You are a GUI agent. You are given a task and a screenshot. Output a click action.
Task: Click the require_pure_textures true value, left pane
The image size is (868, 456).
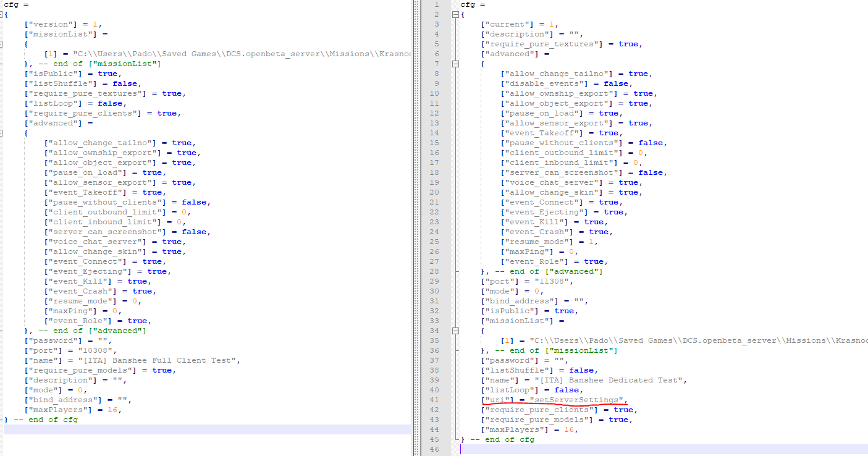coord(173,93)
